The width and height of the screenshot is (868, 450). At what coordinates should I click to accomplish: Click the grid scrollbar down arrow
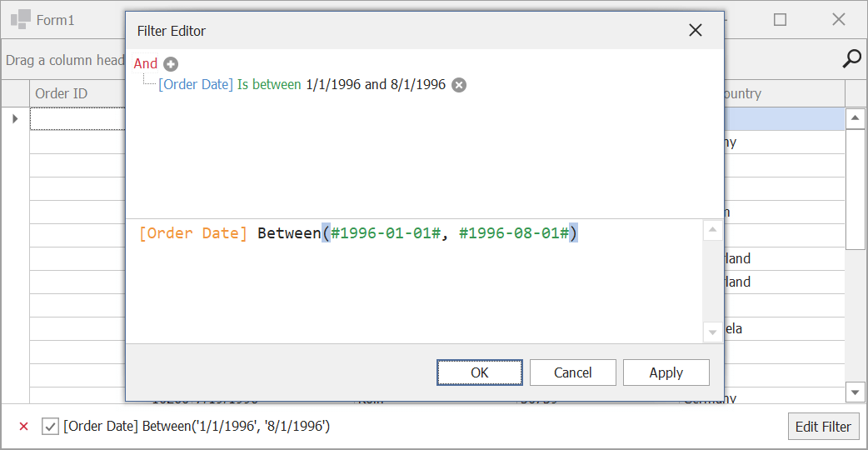click(856, 392)
